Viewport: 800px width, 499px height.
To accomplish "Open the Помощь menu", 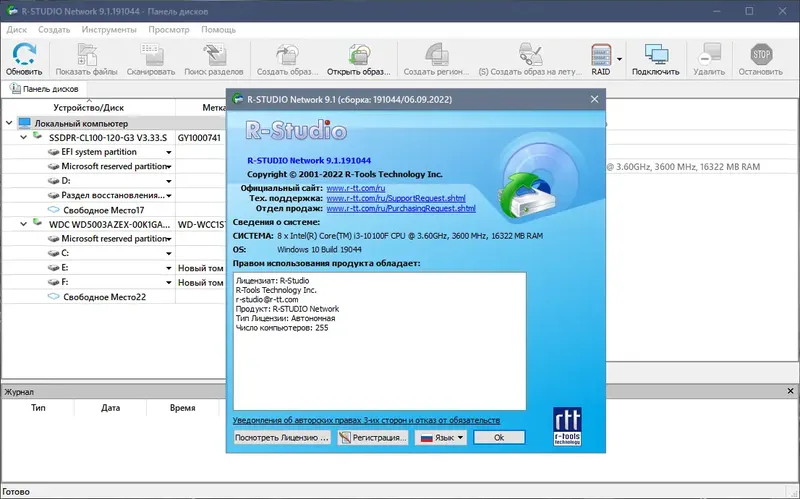I will click(x=218, y=30).
